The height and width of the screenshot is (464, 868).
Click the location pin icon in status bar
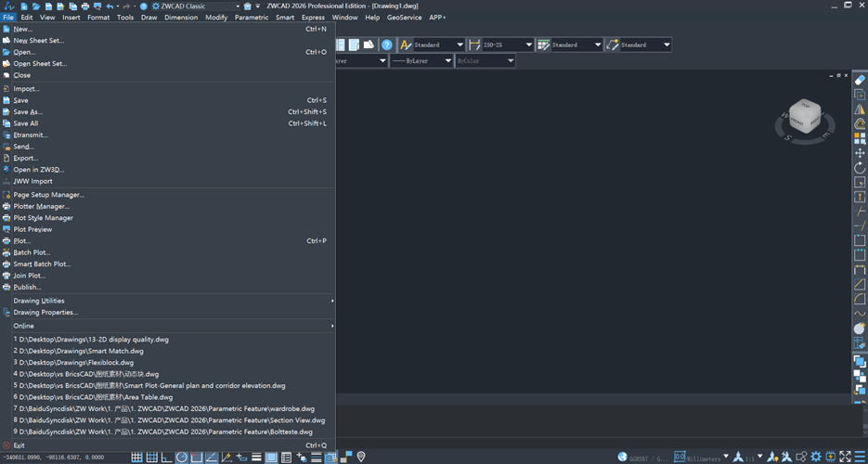coord(361,457)
